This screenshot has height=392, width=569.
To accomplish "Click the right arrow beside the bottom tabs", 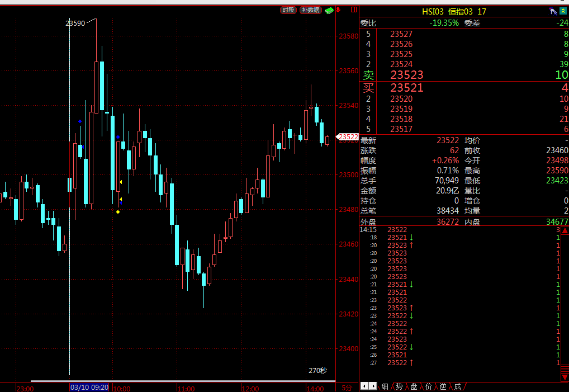I will pyautogui.click(x=373, y=386).
